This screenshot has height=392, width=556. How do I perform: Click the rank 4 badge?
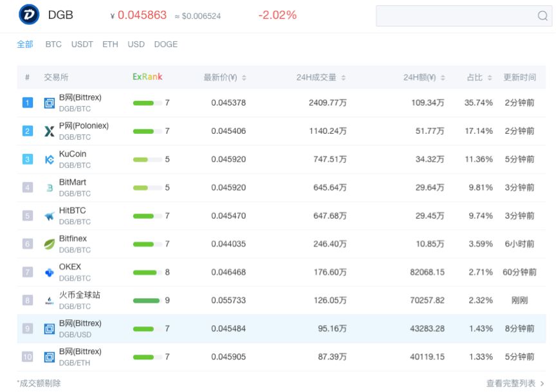click(28, 187)
